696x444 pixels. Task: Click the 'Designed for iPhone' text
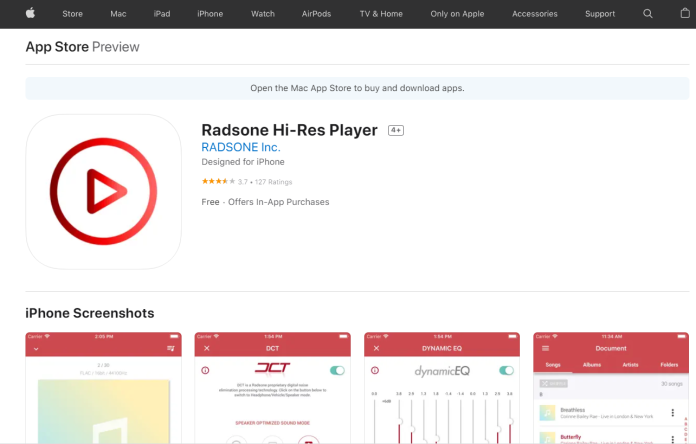coord(243,162)
